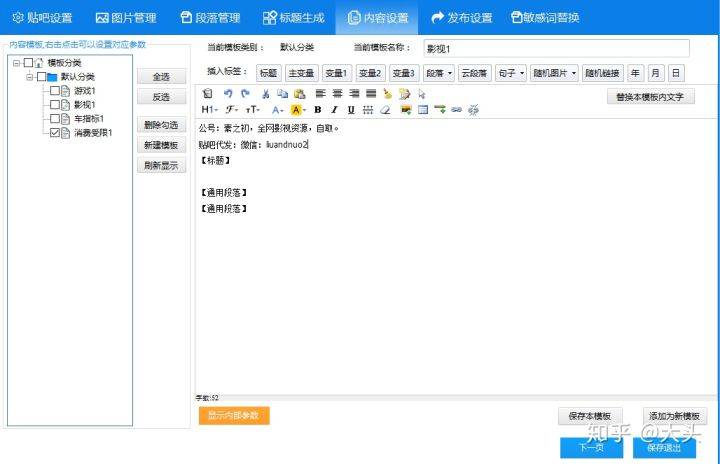Uncheck the 消费受限1 template checkbox
Image resolution: width=720 pixels, height=464 pixels.
click(55, 133)
